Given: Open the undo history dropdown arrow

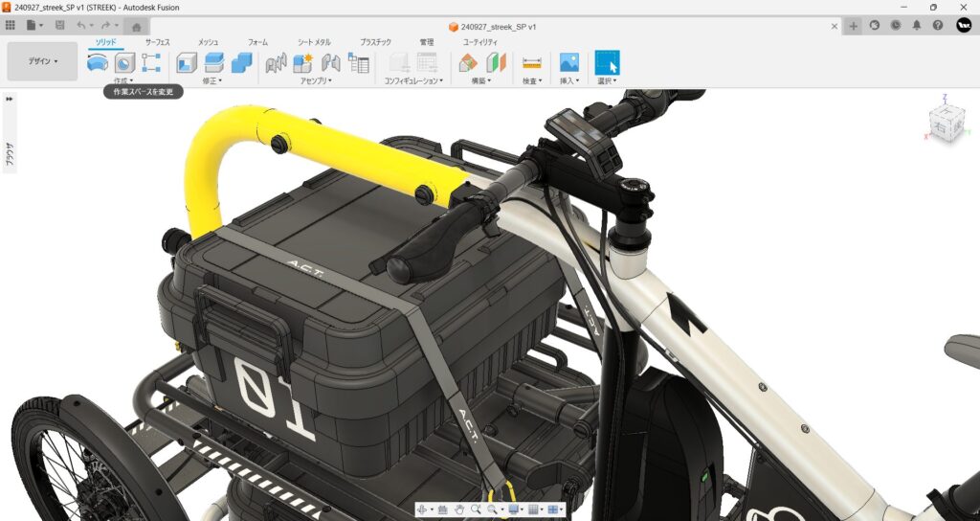Looking at the screenshot, I should coord(91,26).
